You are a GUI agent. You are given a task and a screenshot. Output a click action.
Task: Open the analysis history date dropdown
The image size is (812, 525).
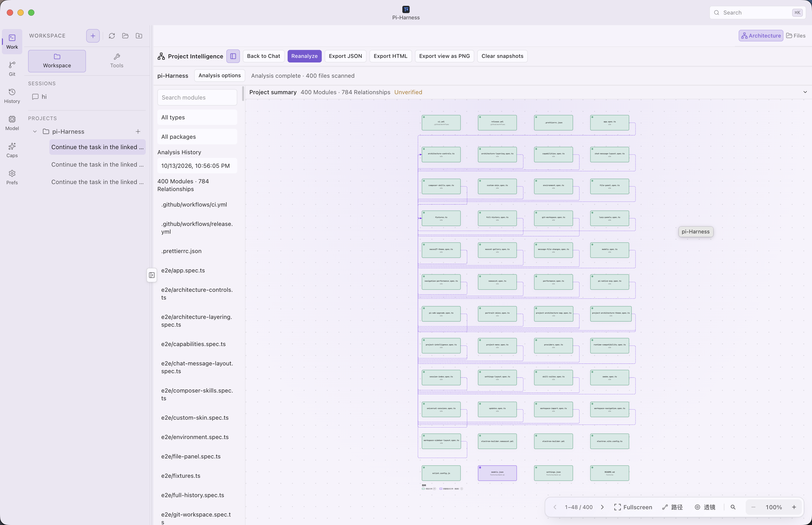click(197, 166)
